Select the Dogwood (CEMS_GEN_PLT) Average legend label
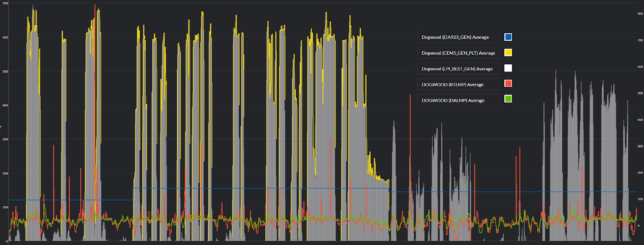Screen dimensions: 644x245 click(x=458, y=53)
